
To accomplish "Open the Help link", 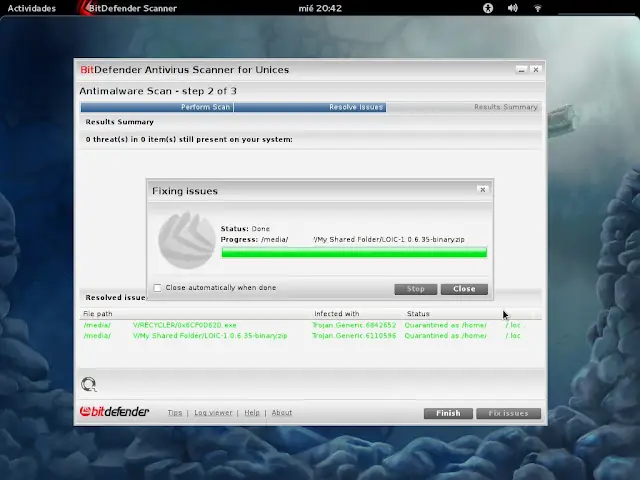I will [x=252, y=413].
